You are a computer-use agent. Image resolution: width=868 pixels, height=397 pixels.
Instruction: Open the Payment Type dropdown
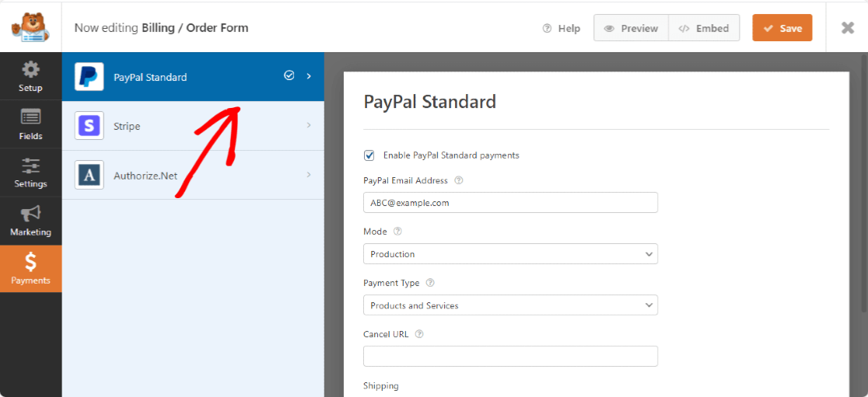(510, 305)
